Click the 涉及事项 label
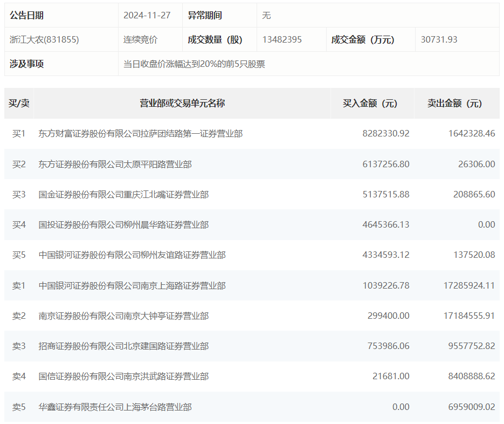 pyautogui.click(x=26, y=64)
